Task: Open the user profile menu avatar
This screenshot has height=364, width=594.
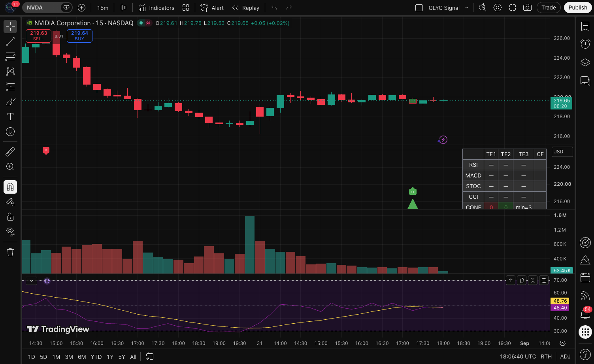Action: [x=10, y=7]
